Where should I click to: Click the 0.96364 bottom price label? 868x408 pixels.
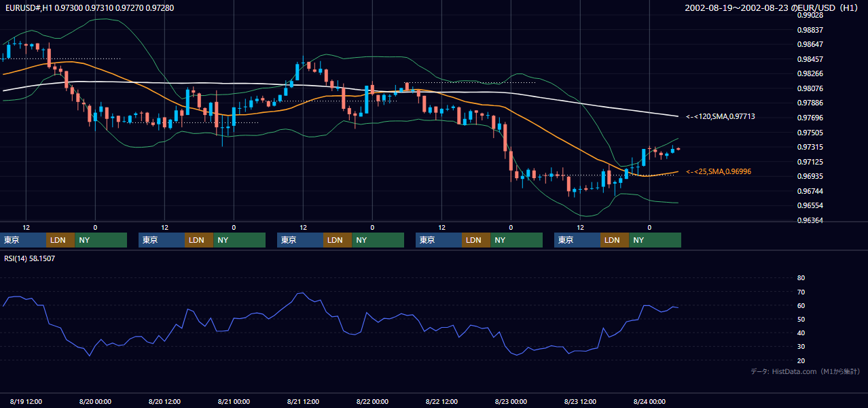810,220
